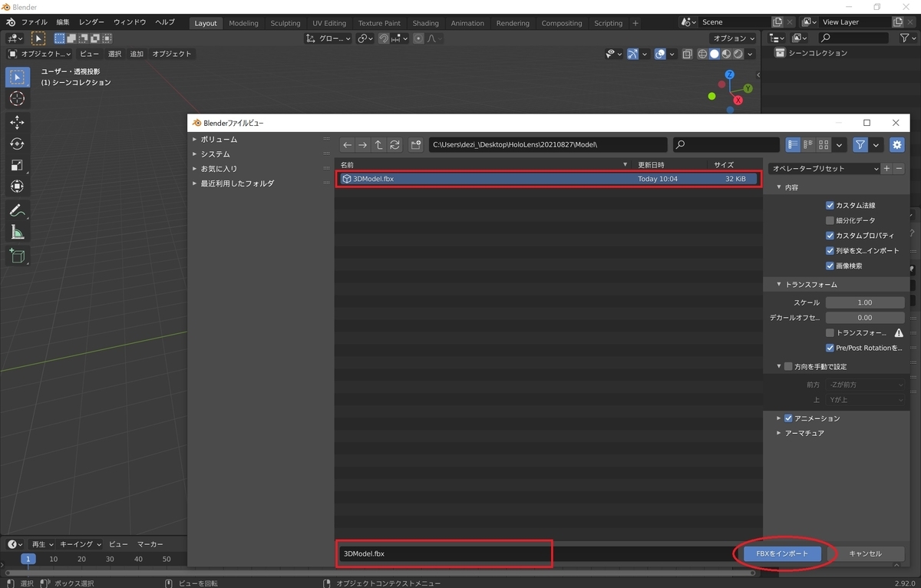921x588 pixels.
Task: Open the レンダー menu
Action: (x=91, y=22)
